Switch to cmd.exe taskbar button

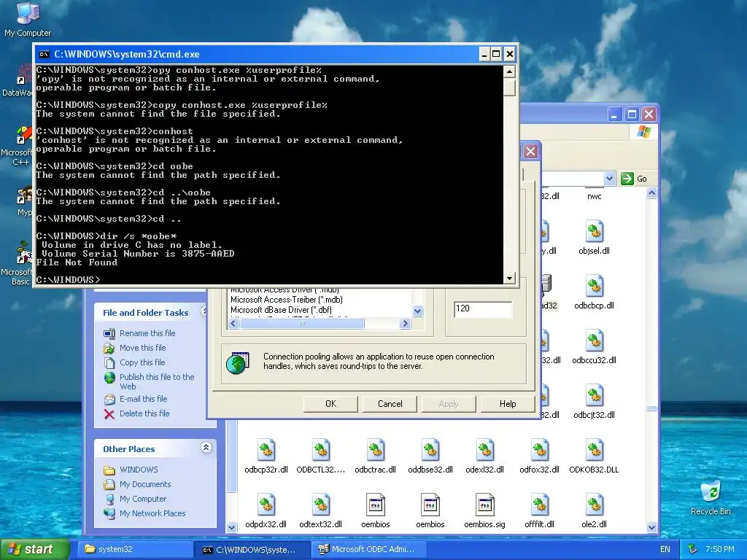tap(252, 549)
